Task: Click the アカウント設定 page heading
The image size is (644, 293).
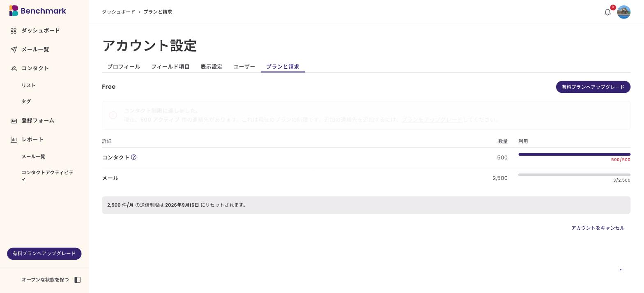Action: [x=149, y=46]
